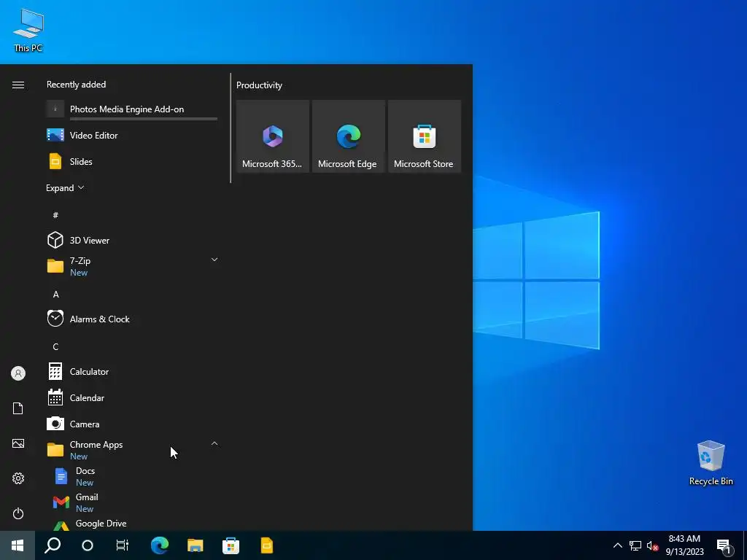Rename the Productivity group heading

tap(259, 85)
